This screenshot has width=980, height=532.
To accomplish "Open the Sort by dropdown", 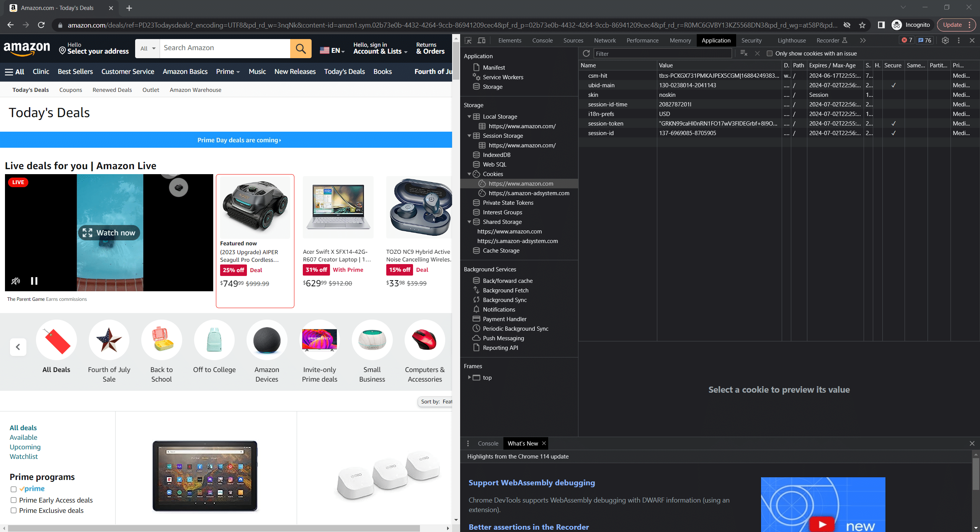I will 435,401.
